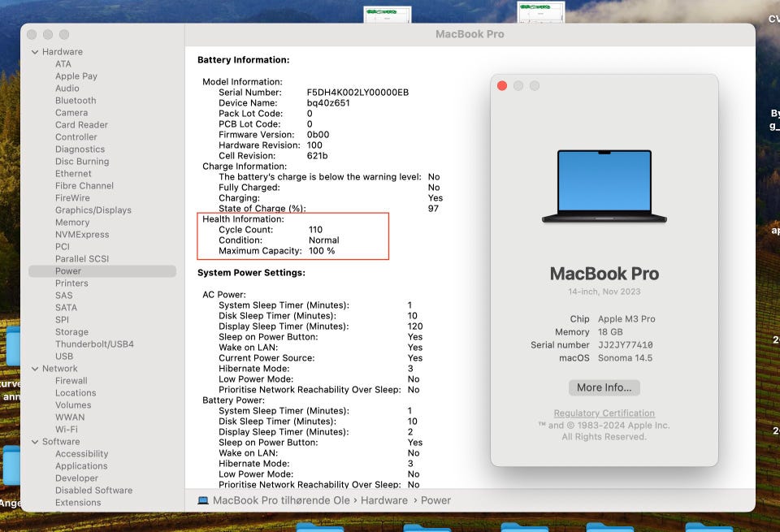Open the left thumbnail file above window
The width and height of the screenshot is (780, 532).
click(x=388, y=15)
